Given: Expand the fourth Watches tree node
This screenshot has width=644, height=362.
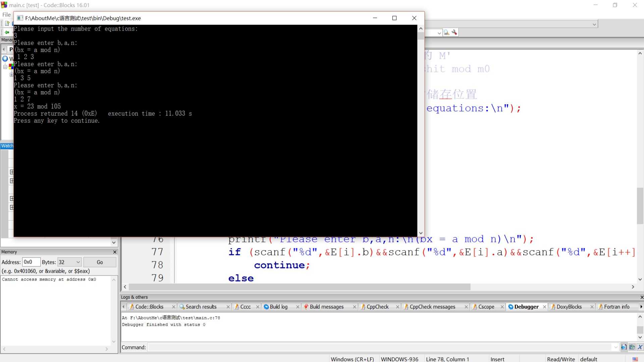Looking at the screenshot, I should pos(12,207).
